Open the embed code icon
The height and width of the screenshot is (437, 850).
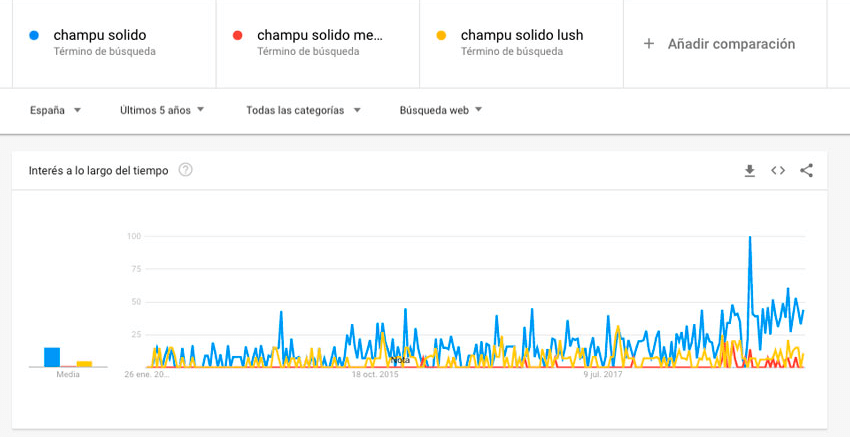pyautogui.click(x=778, y=171)
